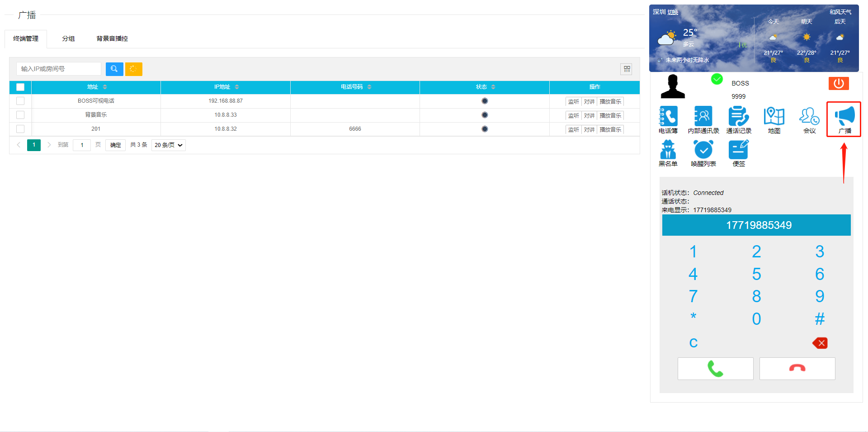868x432 pixels.
Task: Open the 20 条/页 page size dropdown
Action: click(x=168, y=145)
